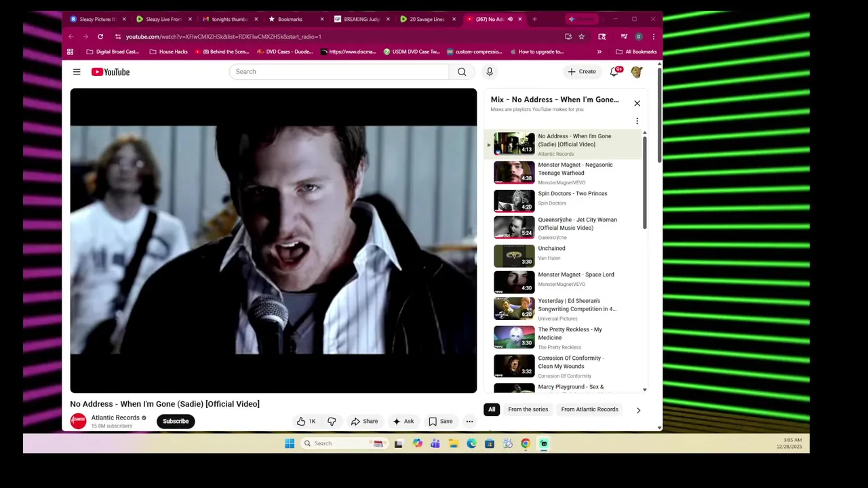Open Chrome apps grid in bookmarks bar
Viewport: 868px width, 488px height.
tap(70, 52)
